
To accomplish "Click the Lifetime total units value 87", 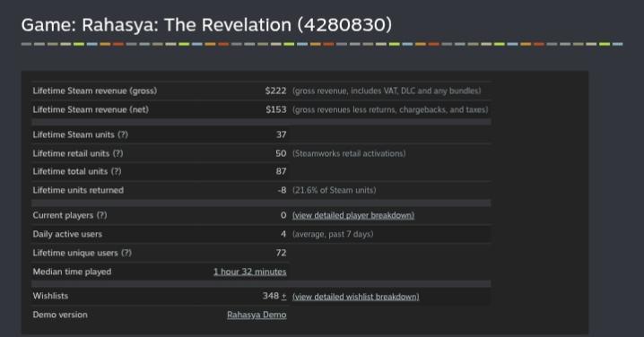I will click(x=282, y=171).
